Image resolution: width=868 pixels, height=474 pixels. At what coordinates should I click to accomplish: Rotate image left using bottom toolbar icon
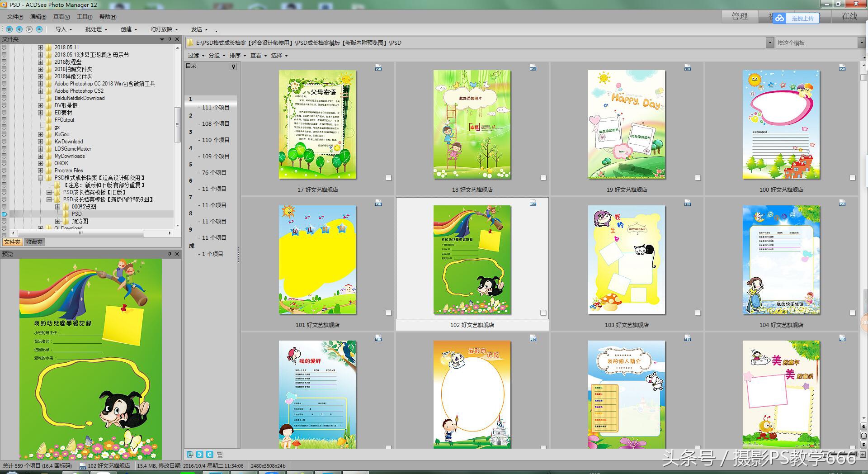[x=199, y=454]
